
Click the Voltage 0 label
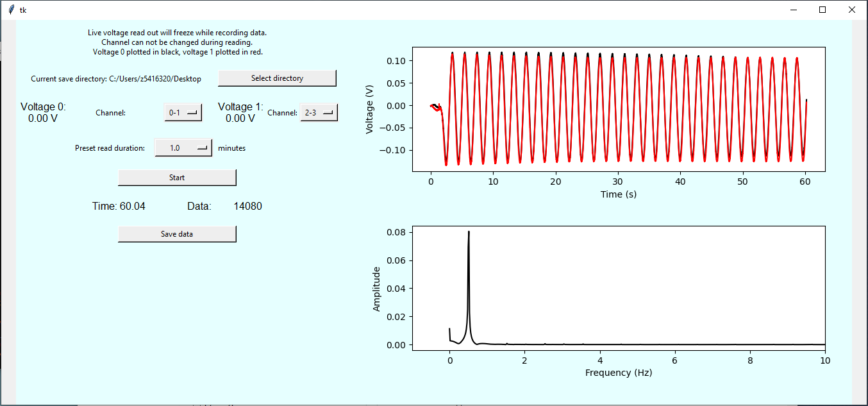tap(43, 106)
